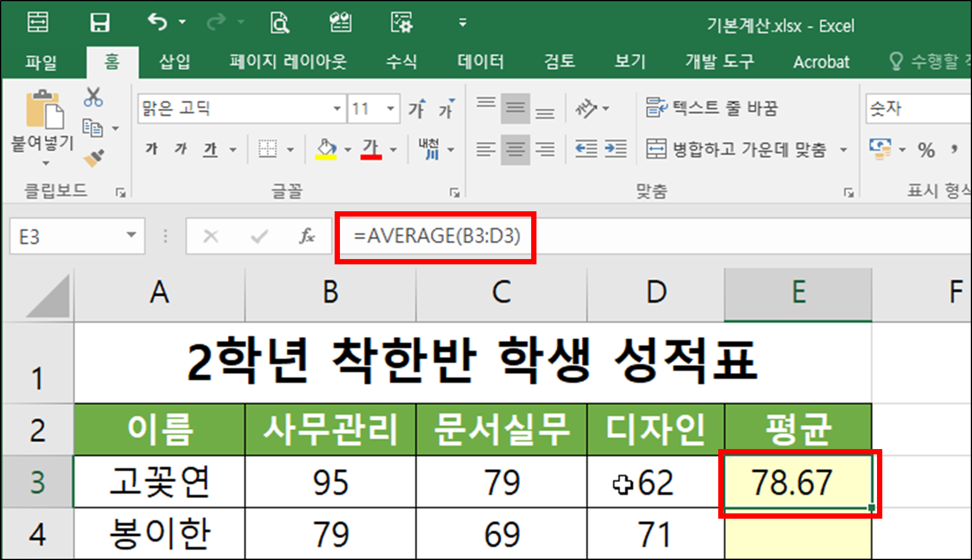Apply percent style number format
This screenshot has height=560, width=972.
click(927, 149)
